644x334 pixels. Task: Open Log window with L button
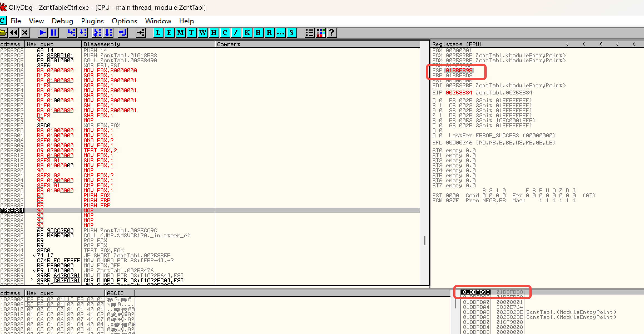click(x=158, y=33)
